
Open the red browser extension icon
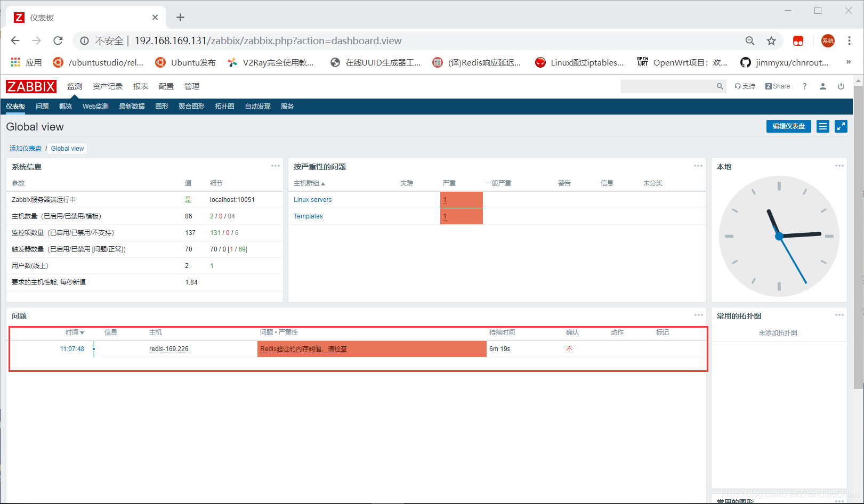(798, 40)
